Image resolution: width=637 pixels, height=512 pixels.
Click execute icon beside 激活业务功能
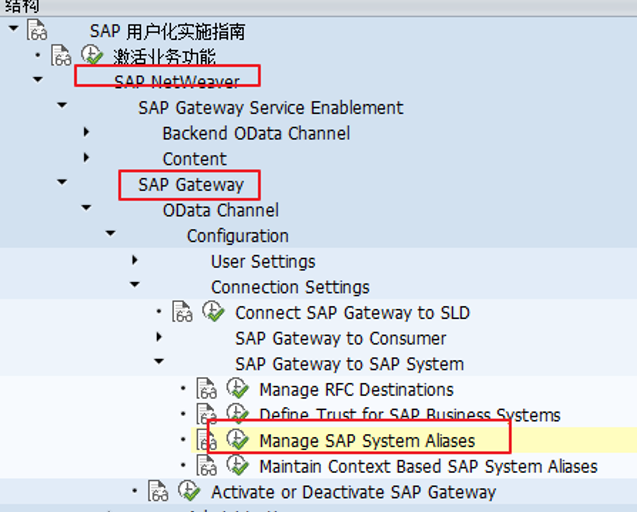click(92, 55)
